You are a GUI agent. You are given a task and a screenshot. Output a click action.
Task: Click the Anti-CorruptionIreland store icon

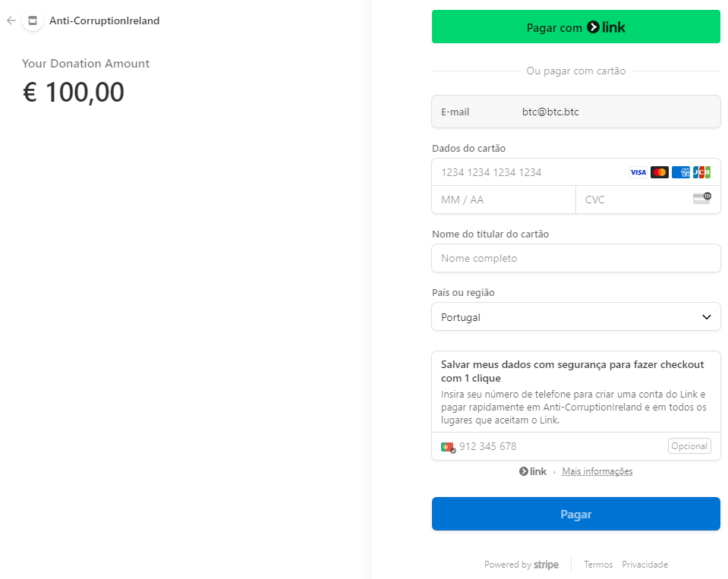tap(33, 20)
